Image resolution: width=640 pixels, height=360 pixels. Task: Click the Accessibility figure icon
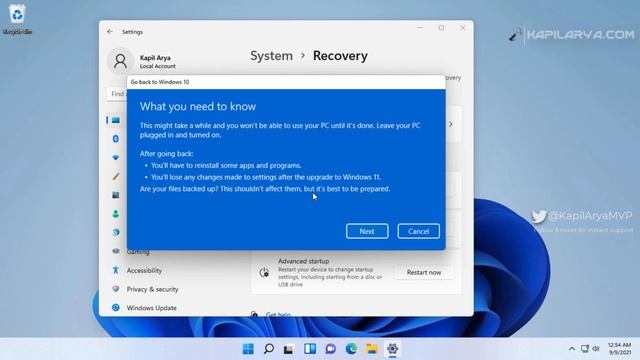116,270
